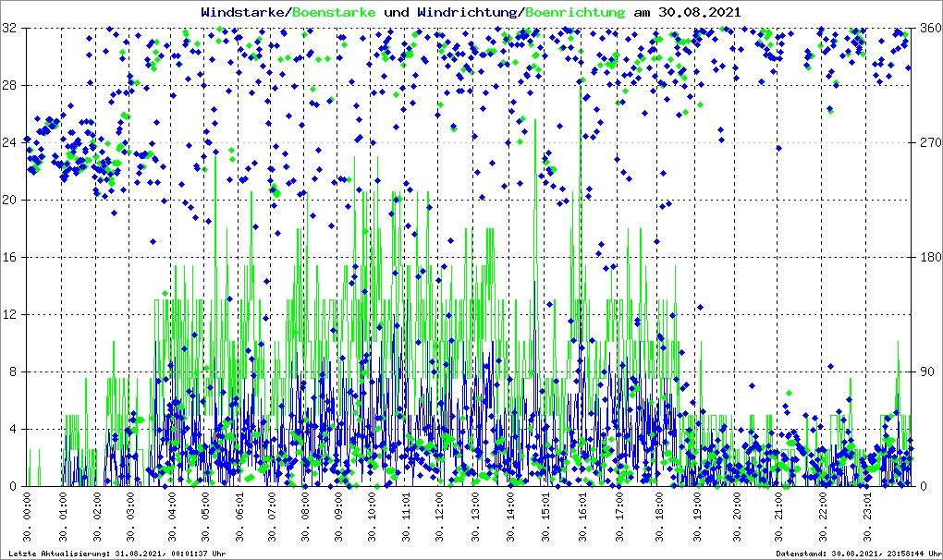Viewport: 943px width, 560px height.
Task: Click the 16 value on left axis
Action: pos(11,257)
